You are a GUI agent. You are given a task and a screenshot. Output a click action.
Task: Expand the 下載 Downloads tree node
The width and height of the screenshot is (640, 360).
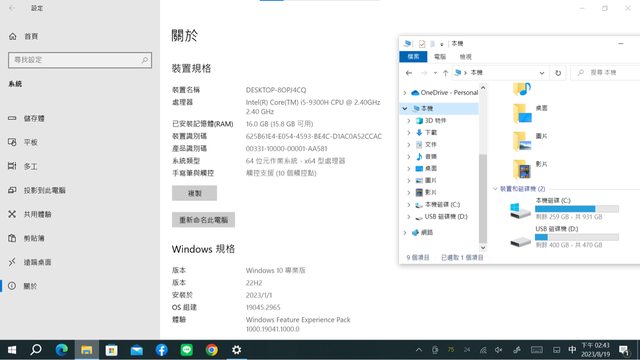pos(409,132)
